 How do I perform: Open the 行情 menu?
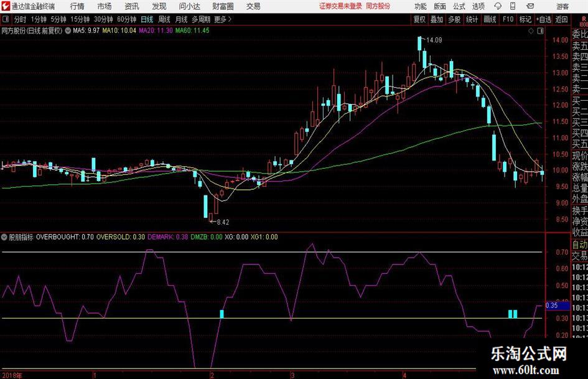(x=77, y=6)
